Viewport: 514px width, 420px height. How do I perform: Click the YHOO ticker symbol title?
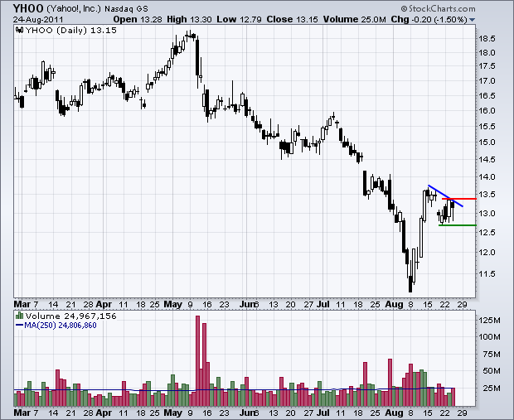pos(28,8)
